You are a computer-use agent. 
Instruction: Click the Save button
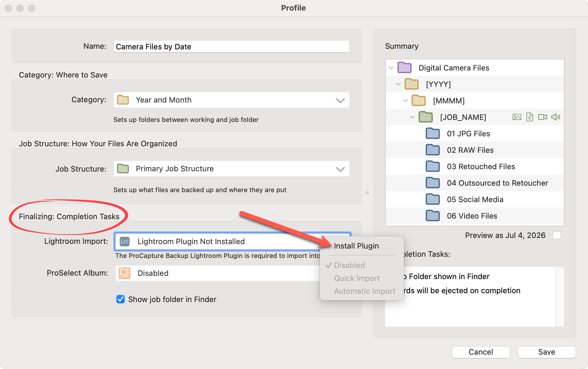click(x=546, y=352)
